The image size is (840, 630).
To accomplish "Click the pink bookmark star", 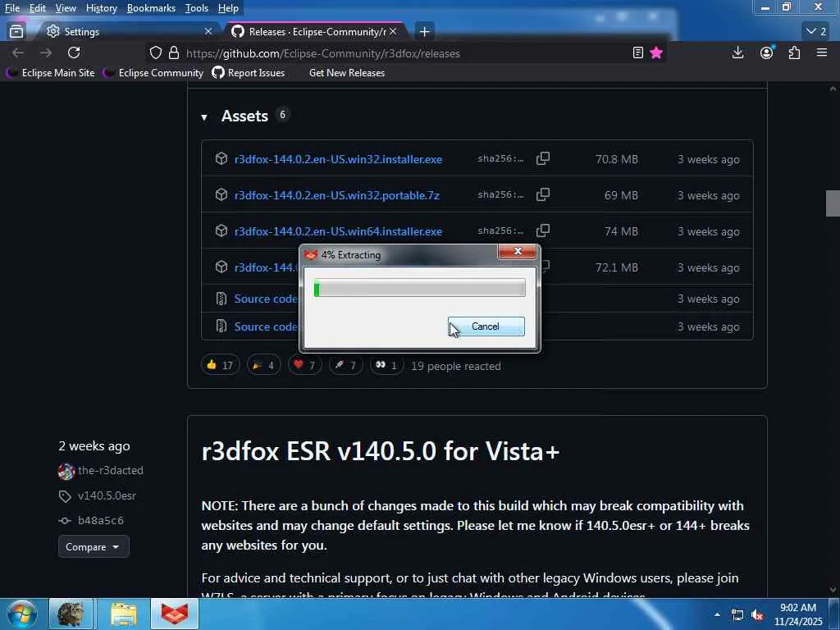I will [x=656, y=52].
